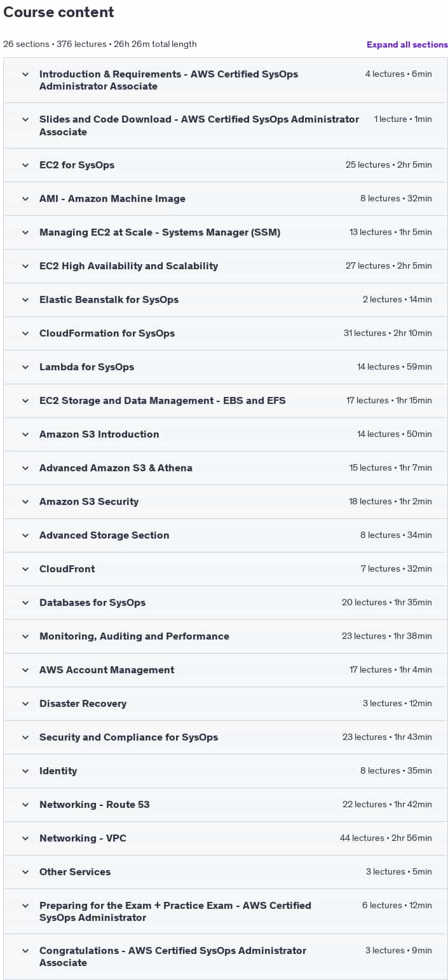Expand CloudFormation for SysOps chevron
This screenshot has height=980, width=448.
click(x=25, y=333)
